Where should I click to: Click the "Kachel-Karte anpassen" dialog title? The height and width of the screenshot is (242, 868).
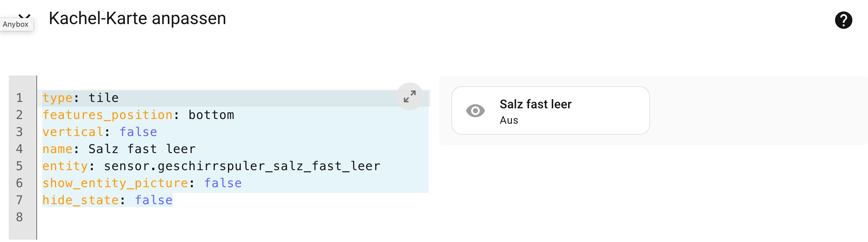pos(137,18)
